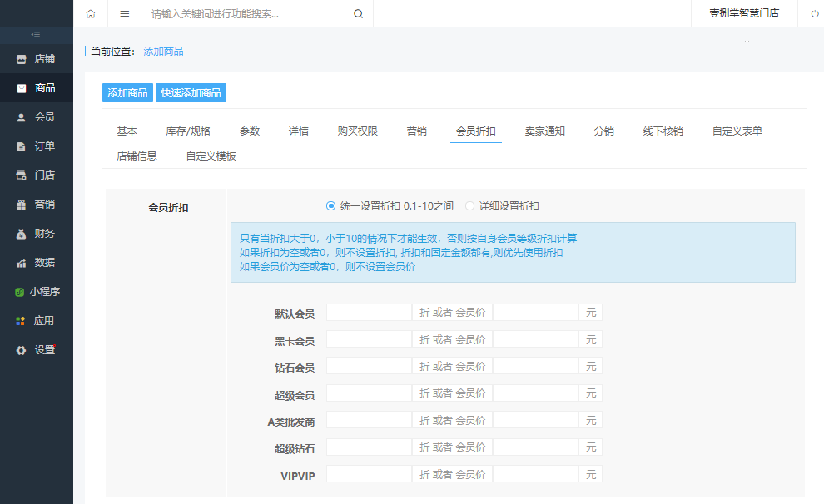Focus the 超级钻石 member price field

[535, 447]
